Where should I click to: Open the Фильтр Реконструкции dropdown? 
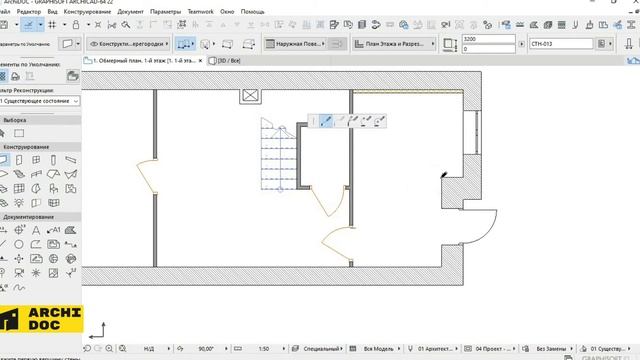pos(40,101)
